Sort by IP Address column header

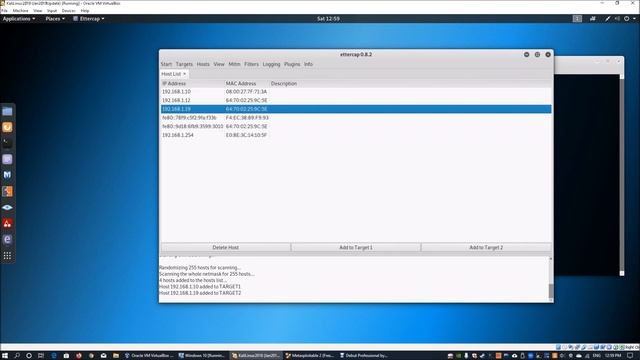point(174,83)
